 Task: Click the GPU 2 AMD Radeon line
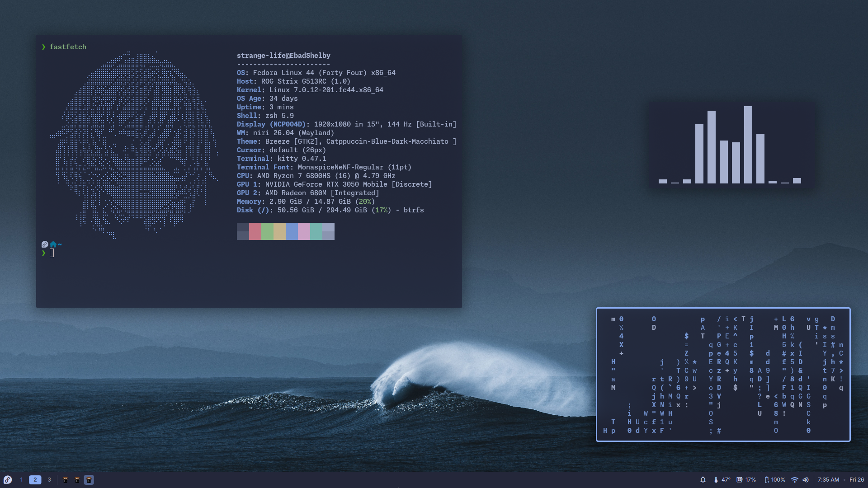pos(308,193)
